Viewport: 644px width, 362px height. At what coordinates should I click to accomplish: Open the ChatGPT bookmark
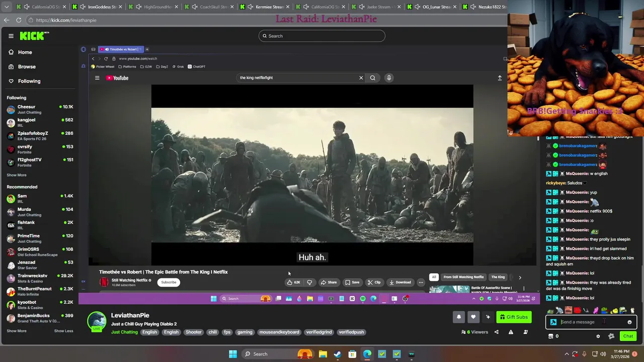[196, 66]
